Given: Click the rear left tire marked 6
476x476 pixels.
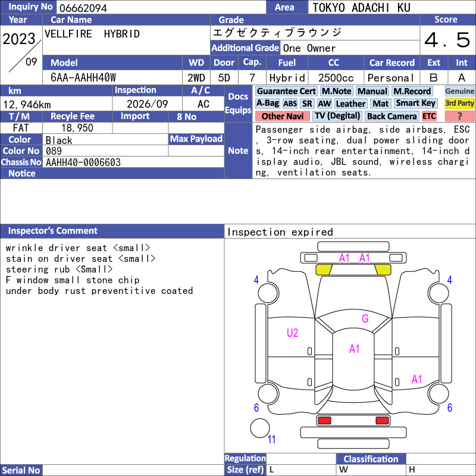Looking at the screenshot, I should (x=268, y=394).
